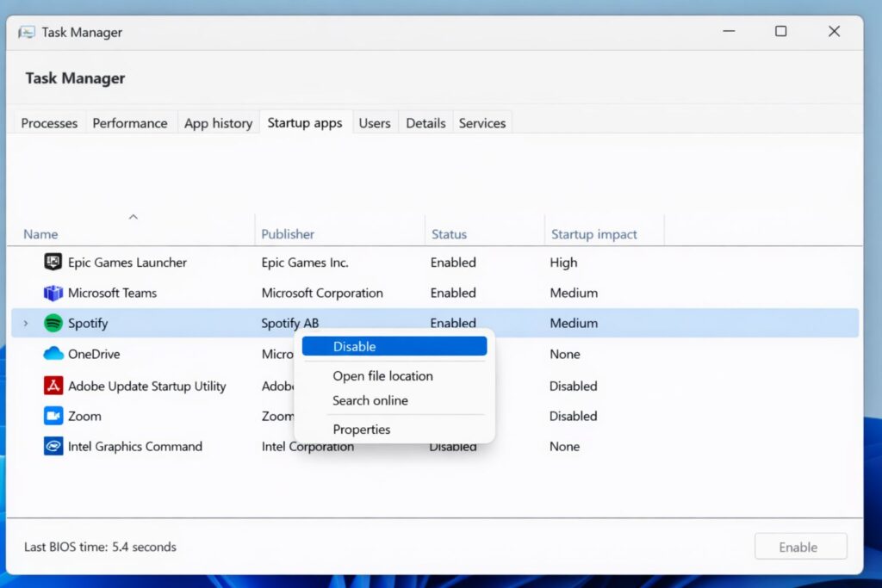This screenshot has height=588, width=882.
Task: Select the Spotify app icon
Action: (53, 323)
